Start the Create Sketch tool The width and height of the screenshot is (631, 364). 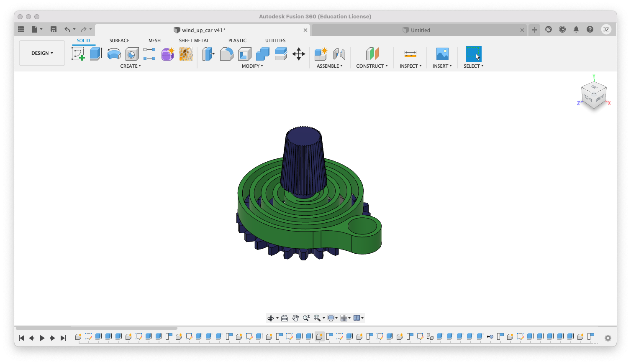click(x=78, y=54)
